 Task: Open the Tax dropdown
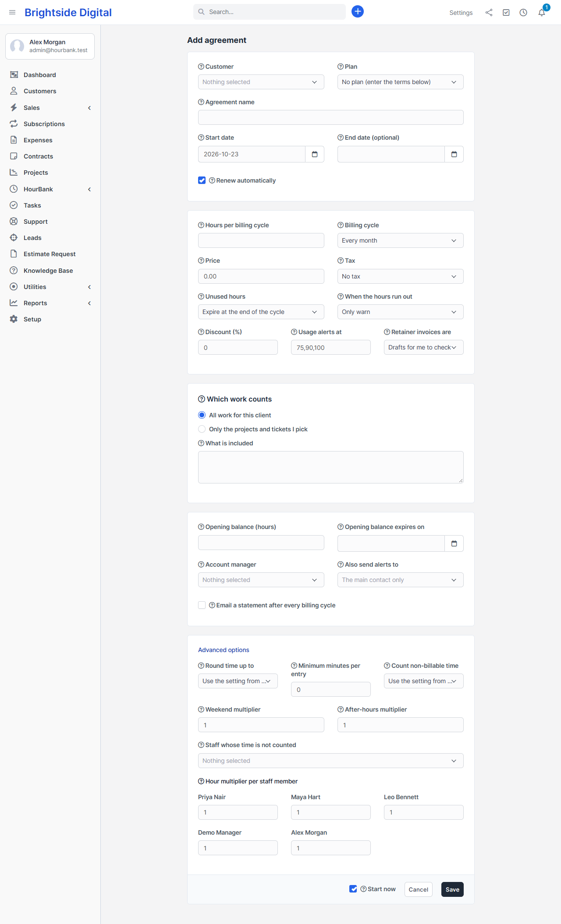(401, 276)
